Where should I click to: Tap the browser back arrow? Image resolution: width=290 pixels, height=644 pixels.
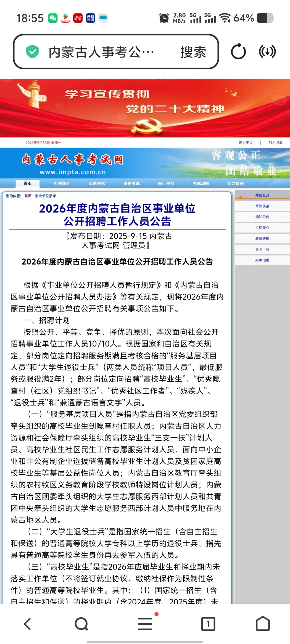click(x=28, y=624)
